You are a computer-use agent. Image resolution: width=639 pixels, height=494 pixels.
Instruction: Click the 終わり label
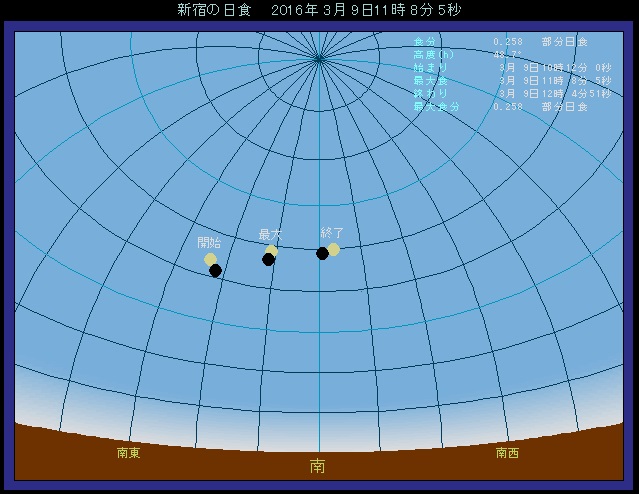click(x=430, y=94)
